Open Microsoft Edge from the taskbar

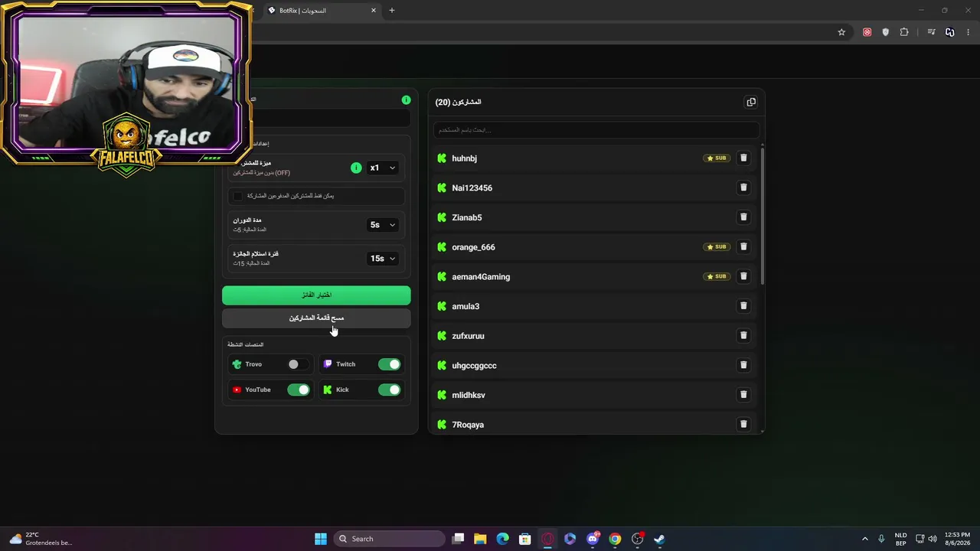coord(502,539)
